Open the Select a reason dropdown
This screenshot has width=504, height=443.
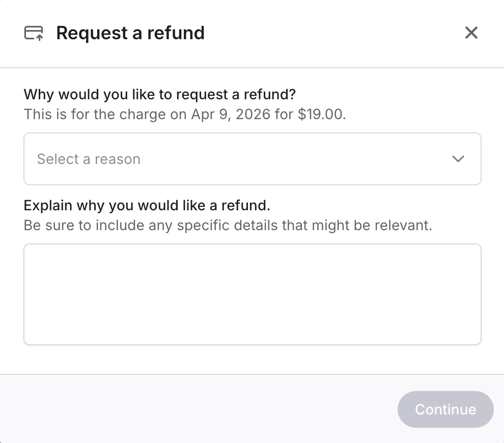[x=252, y=159]
